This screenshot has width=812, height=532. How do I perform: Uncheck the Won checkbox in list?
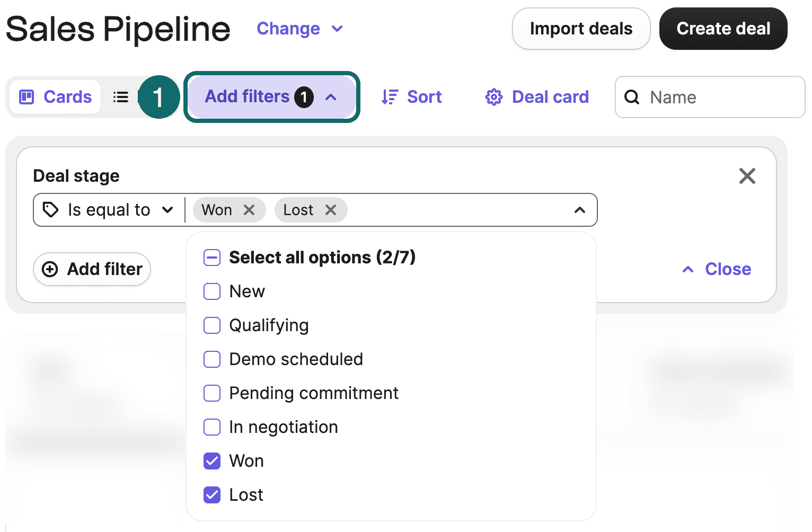point(212,461)
